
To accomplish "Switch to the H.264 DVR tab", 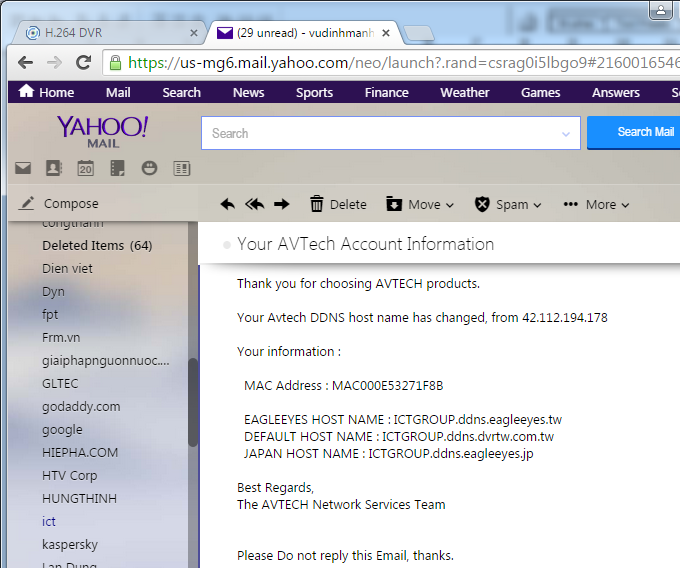I will (108, 33).
